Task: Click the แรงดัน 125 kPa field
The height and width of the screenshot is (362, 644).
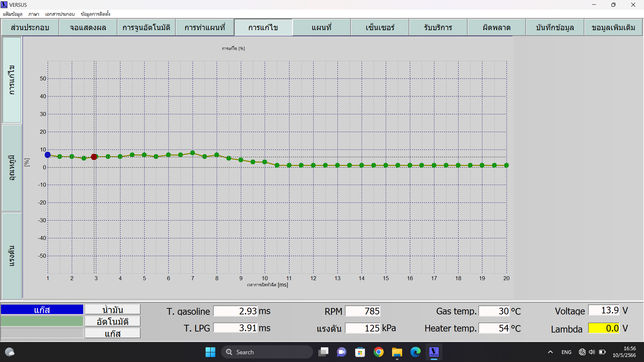Action: (x=363, y=328)
